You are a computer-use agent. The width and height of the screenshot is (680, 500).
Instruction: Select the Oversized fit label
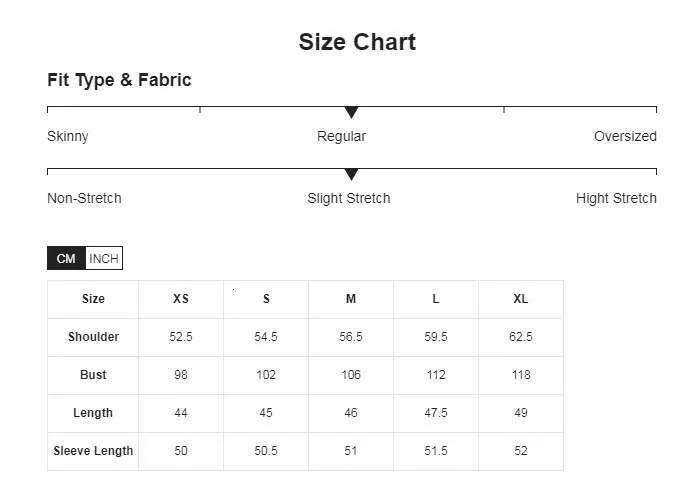click(x=625, y=136)
